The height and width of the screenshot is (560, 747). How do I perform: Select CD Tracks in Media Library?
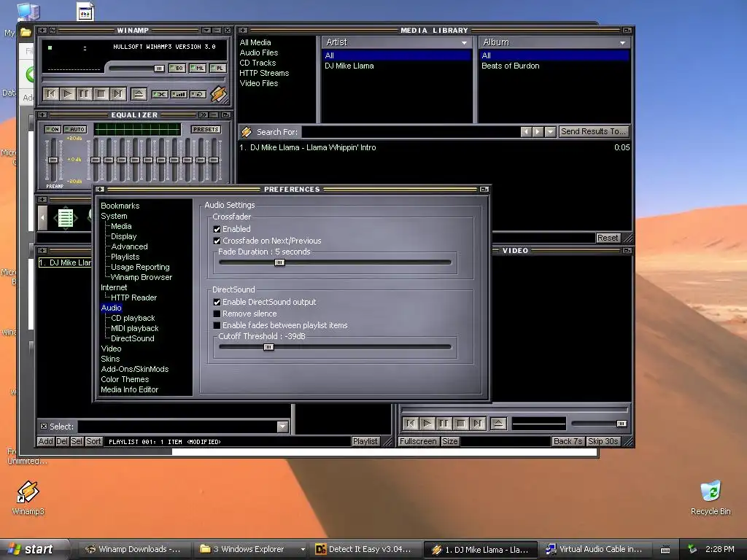click(258, 63)
